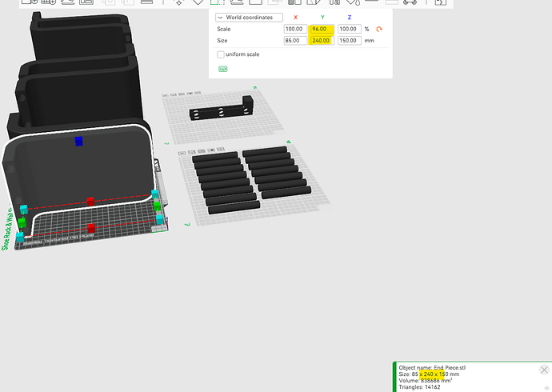
Task: Click the Scale Y field showing 96.00
Action: coord(322,29)
